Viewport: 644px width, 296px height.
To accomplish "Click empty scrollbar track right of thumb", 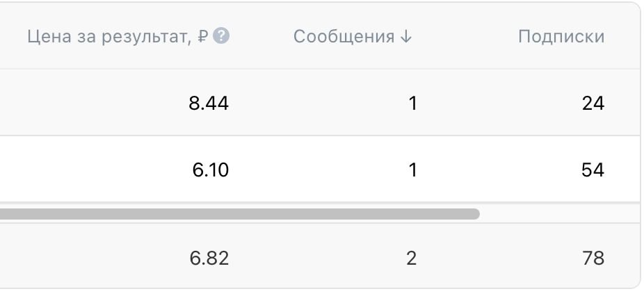I will pyautogui.click(x=556, y=214).
